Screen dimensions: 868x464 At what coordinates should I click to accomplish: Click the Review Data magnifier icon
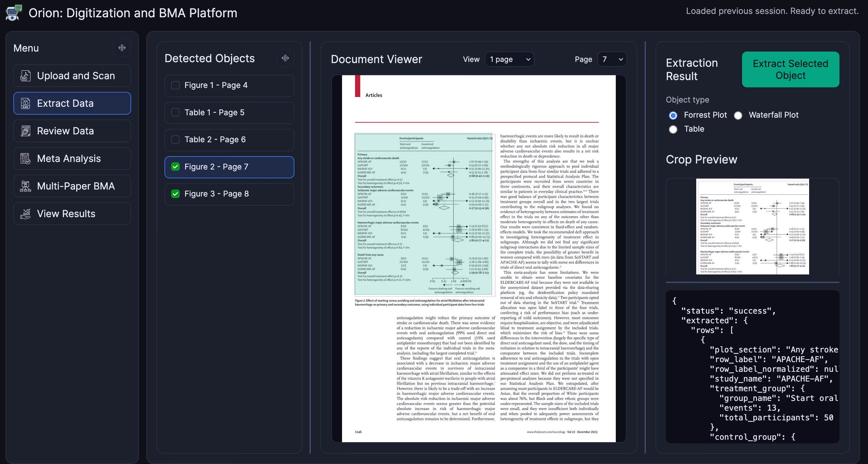25,131
